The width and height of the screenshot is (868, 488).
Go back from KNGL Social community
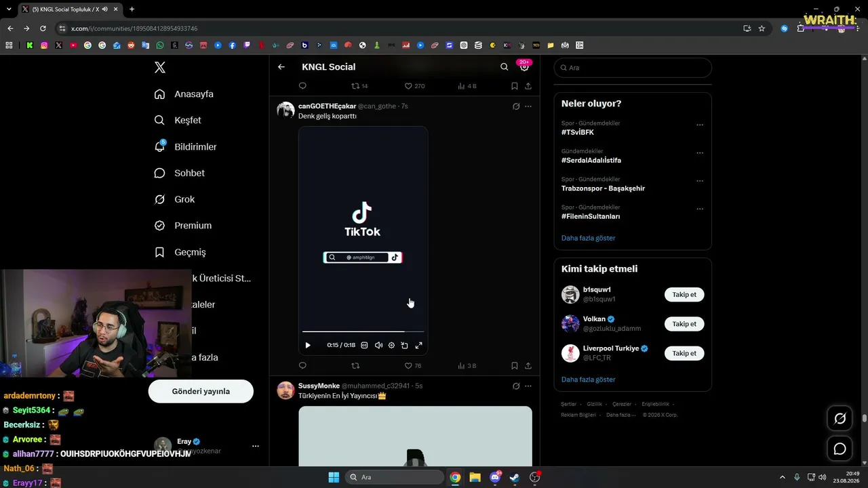click(x=281, y=67)
